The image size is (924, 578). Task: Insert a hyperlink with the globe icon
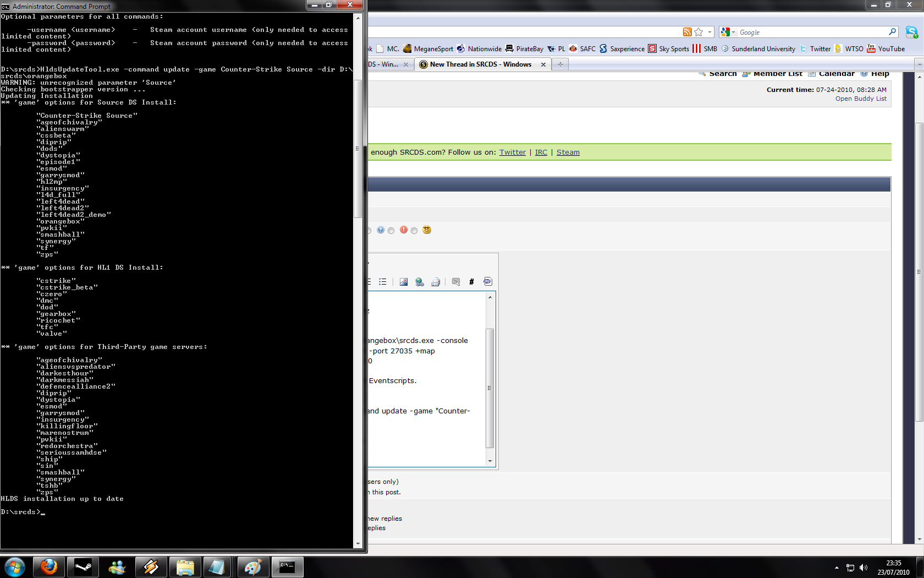pos(420,281)
